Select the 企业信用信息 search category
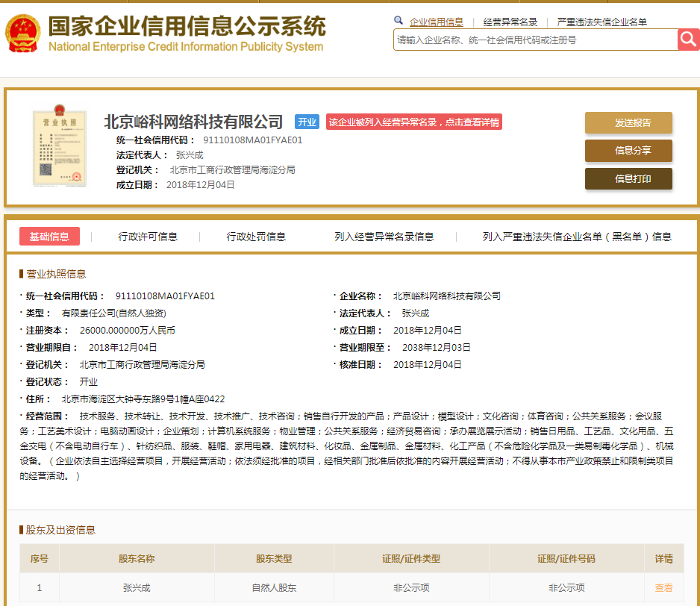The width and height of the screenshot is (700, 606). pyautogui.click(x=437, y=22)
